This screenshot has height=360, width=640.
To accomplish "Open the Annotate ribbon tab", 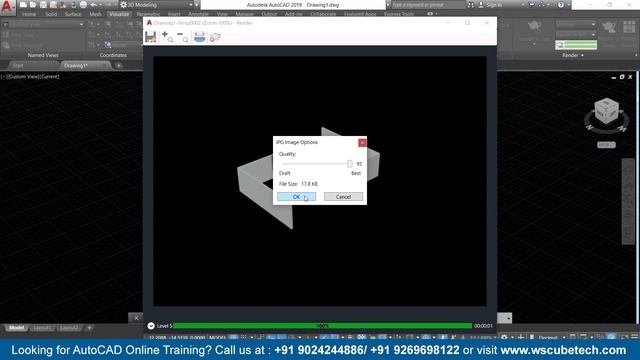I will coord(198,14).
